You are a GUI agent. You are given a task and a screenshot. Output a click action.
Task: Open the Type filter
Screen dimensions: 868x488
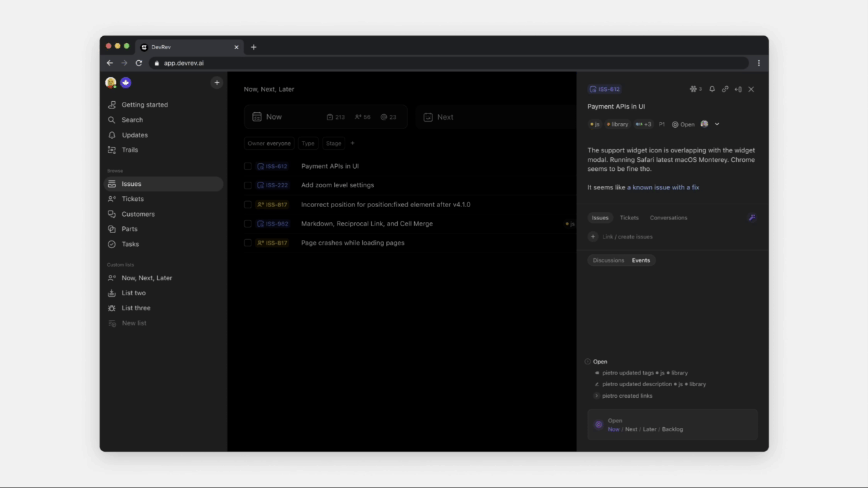coord(308,144)
